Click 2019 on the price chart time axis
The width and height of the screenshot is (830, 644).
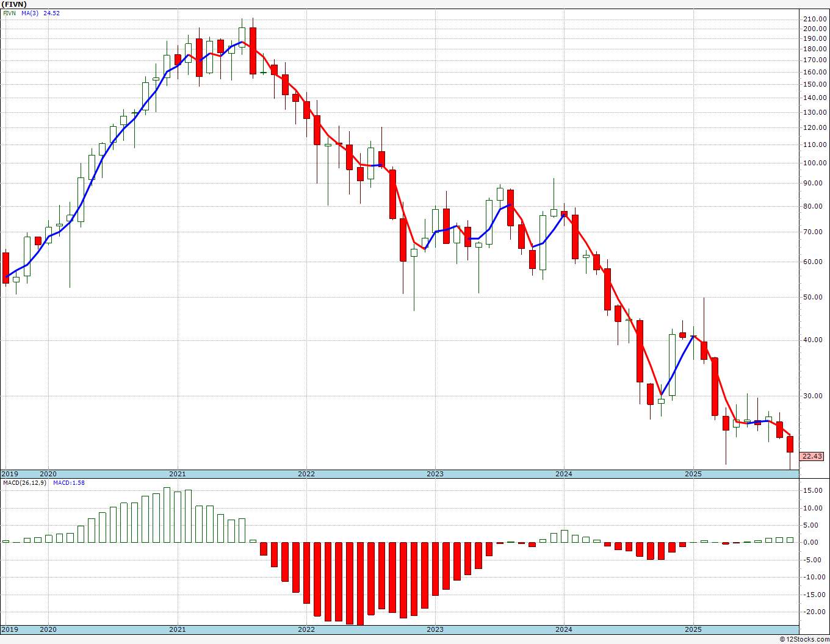pyautogui.click(x=10, y=474)
